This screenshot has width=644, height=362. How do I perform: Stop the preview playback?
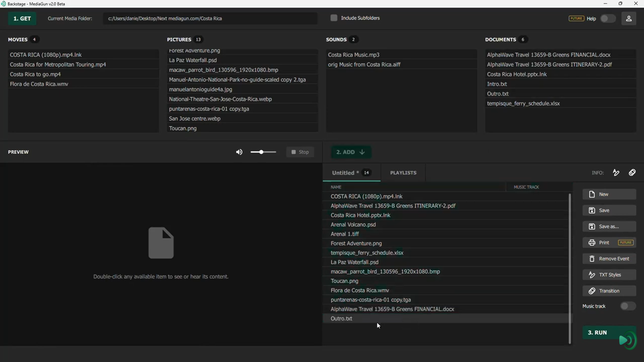pos(300,152)
